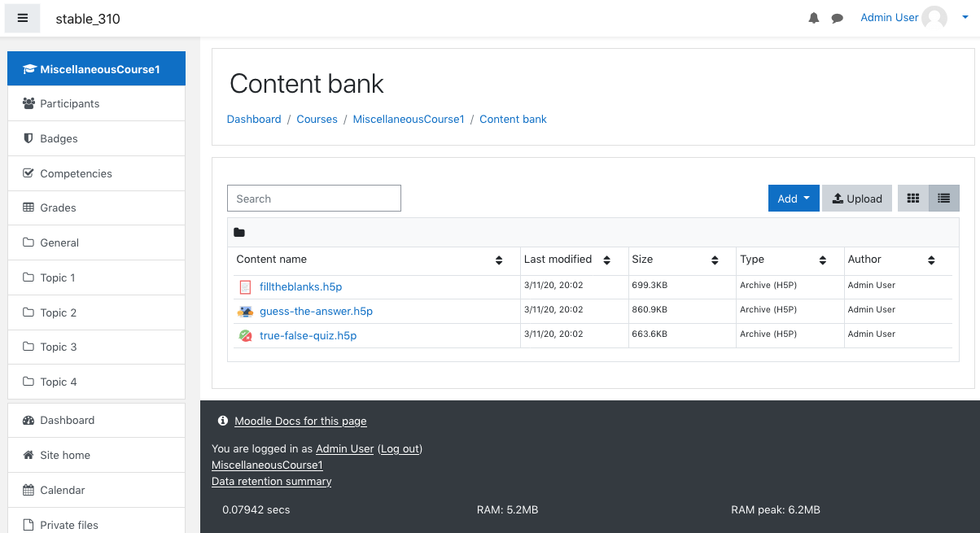Toggle the hamburger side panel button
980x533 pixels.
click(23, 18)
